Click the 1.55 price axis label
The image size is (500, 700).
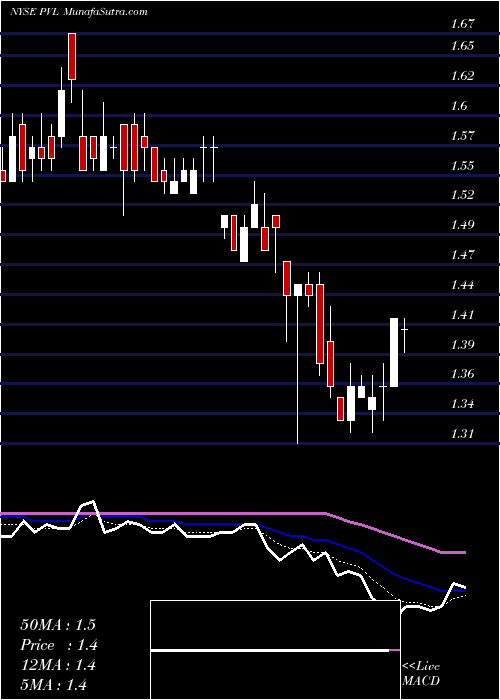tap(464, 165)
